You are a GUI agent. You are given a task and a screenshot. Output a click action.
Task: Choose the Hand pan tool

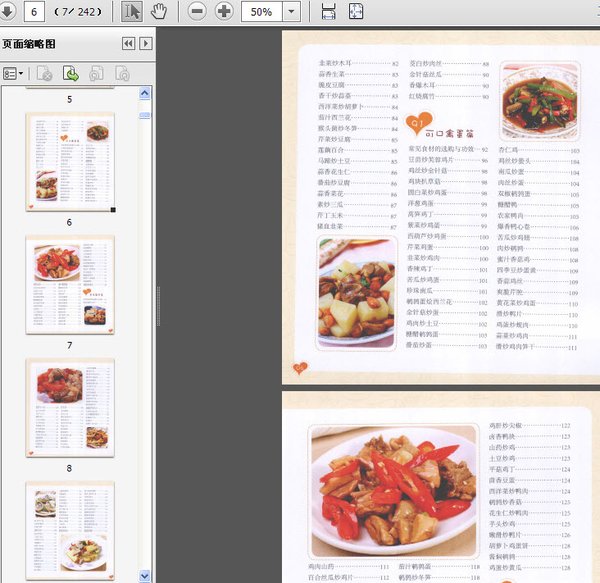pyautogui.click(x=159, y=12)
